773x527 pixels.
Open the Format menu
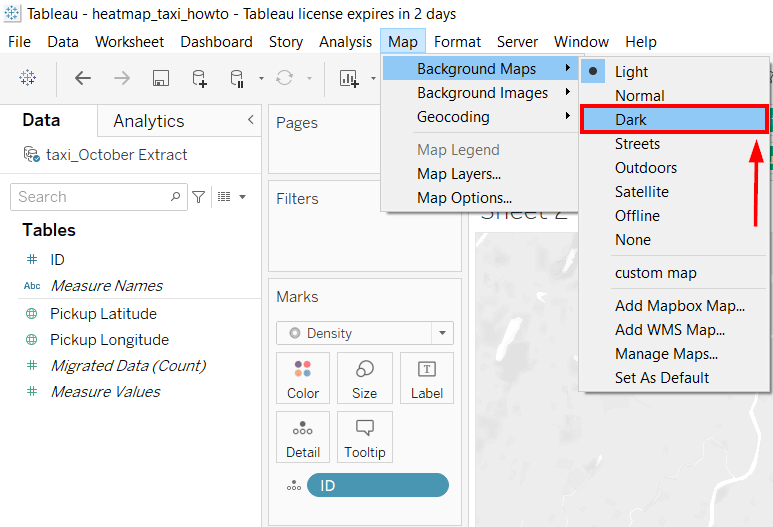pyautogui.click(x=457, y=42)
